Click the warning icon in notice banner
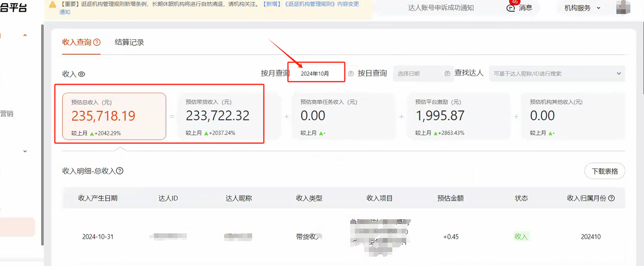Viewport: 644px width, 266px height. pos(53,4)
